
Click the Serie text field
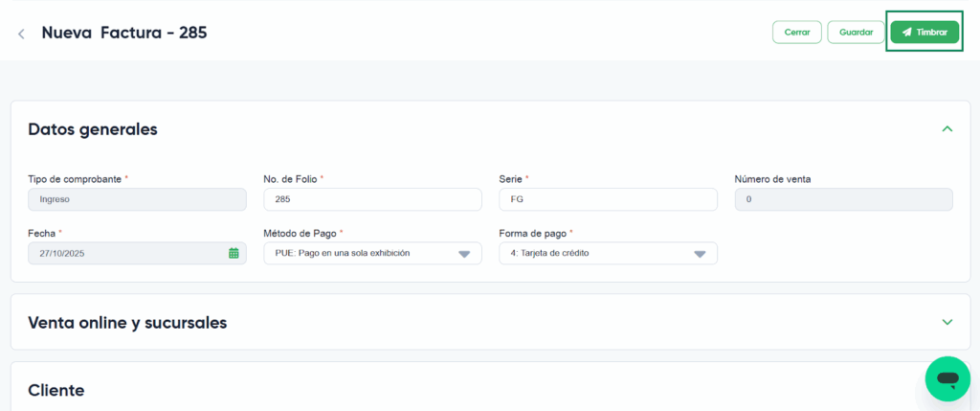[x=608, y=199]
